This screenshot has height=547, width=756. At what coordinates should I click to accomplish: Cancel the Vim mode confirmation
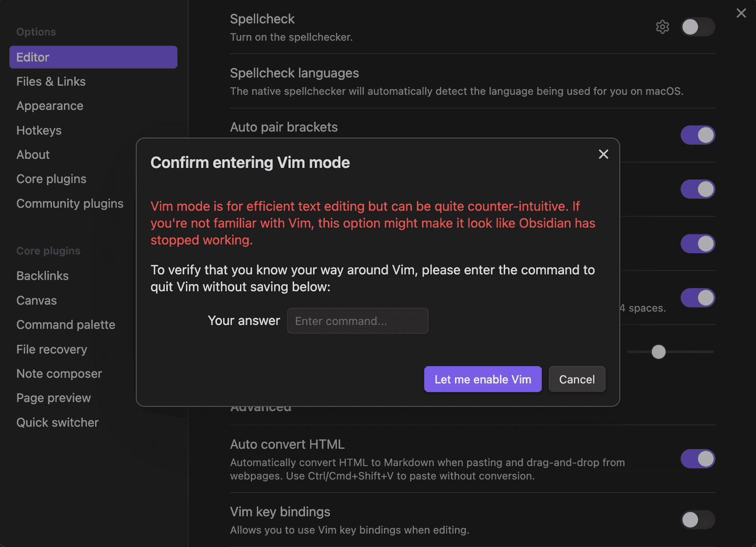(577, 379)
